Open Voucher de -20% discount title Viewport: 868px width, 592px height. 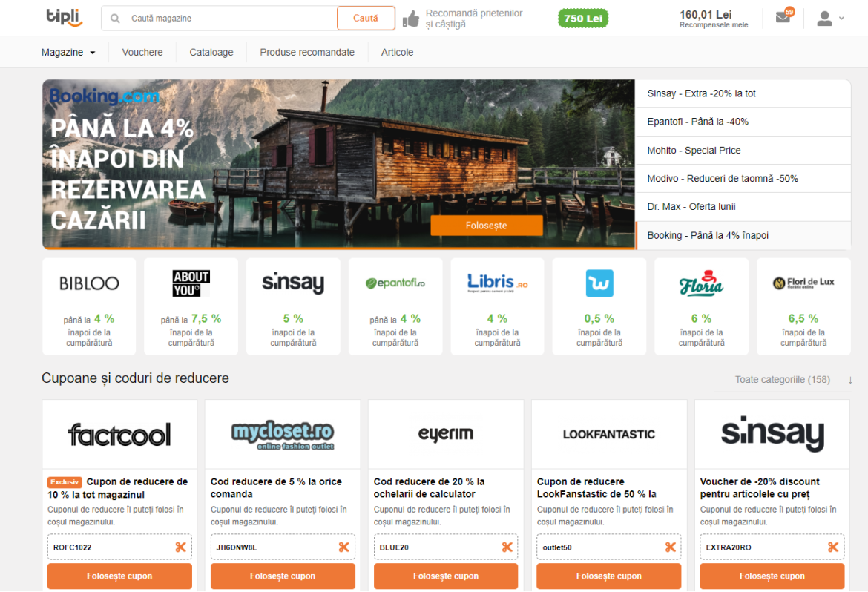click(x=760, y=488)
